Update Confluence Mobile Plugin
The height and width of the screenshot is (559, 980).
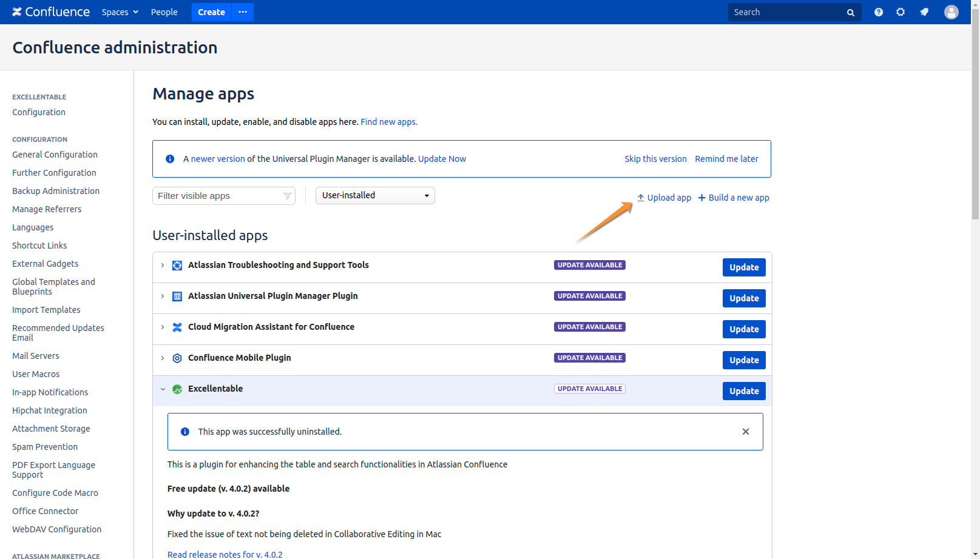pyautogui.click(x=744, y=360)
